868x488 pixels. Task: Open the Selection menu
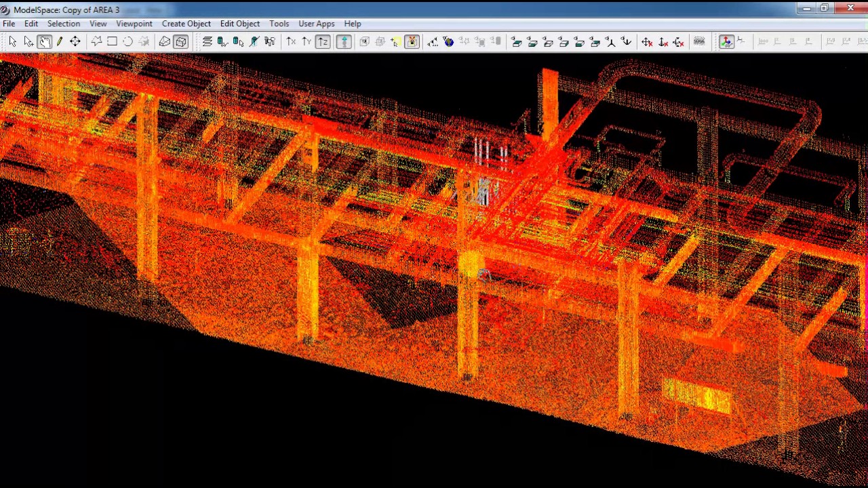point(64,24)
